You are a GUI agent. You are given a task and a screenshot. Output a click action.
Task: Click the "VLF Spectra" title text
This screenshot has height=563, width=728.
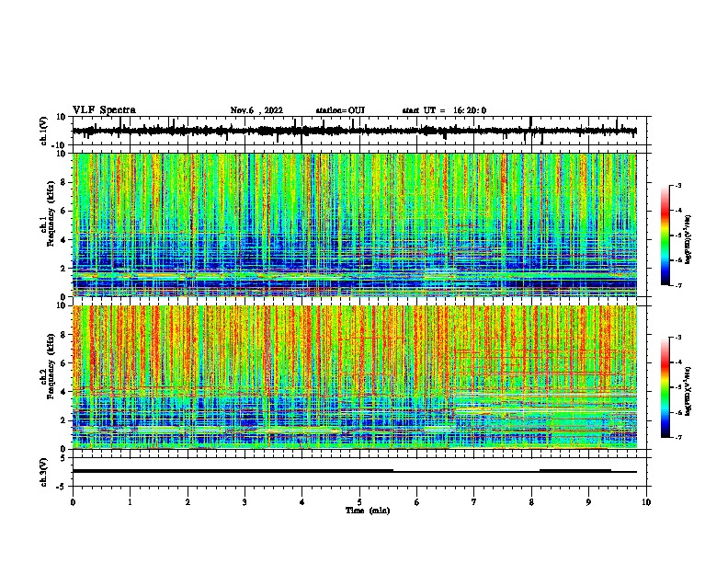104,110
